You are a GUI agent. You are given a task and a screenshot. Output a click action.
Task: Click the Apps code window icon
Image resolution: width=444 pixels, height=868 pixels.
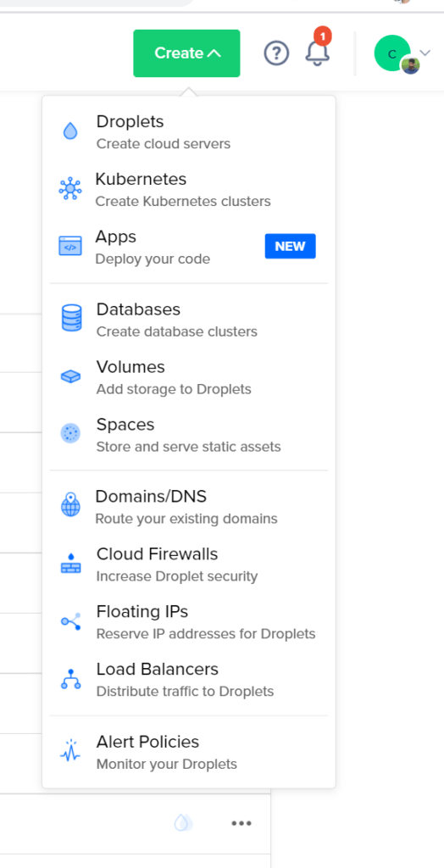[70, 247]
